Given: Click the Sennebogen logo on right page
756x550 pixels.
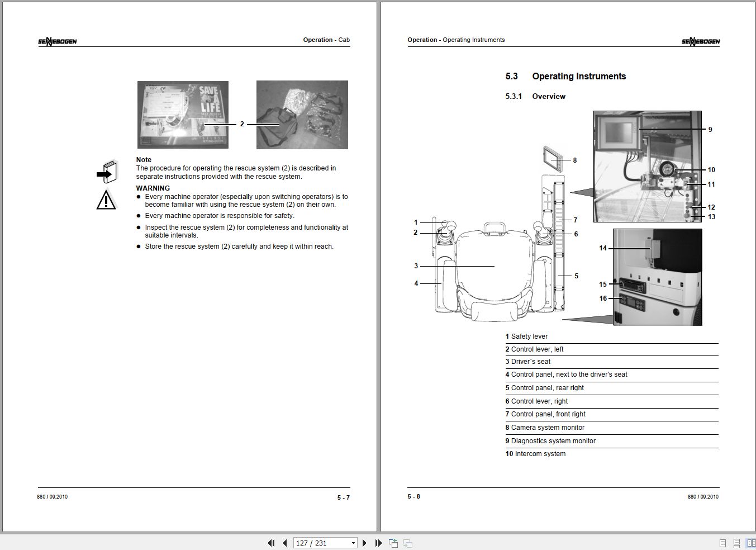Looking at the screenshot, I should pos(701,41).
